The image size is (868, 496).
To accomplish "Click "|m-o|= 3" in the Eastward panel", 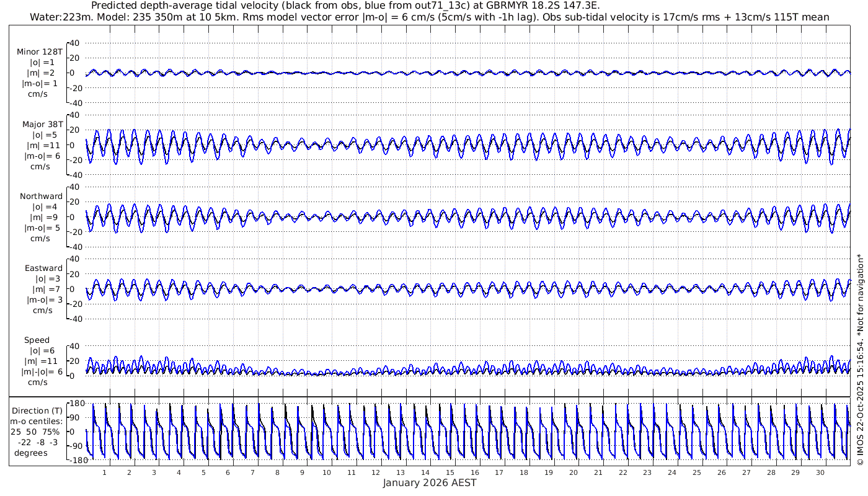I will coord(44,300).
